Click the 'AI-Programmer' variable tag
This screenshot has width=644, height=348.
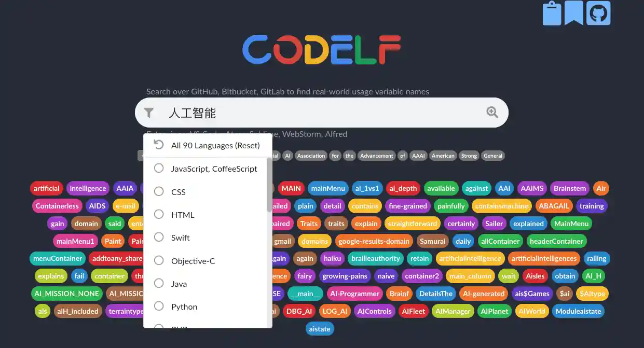(x=355, y=294)
